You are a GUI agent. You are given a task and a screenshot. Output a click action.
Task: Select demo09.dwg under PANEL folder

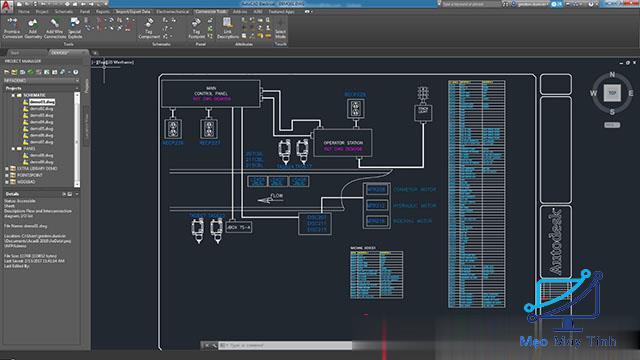(42, 162)
